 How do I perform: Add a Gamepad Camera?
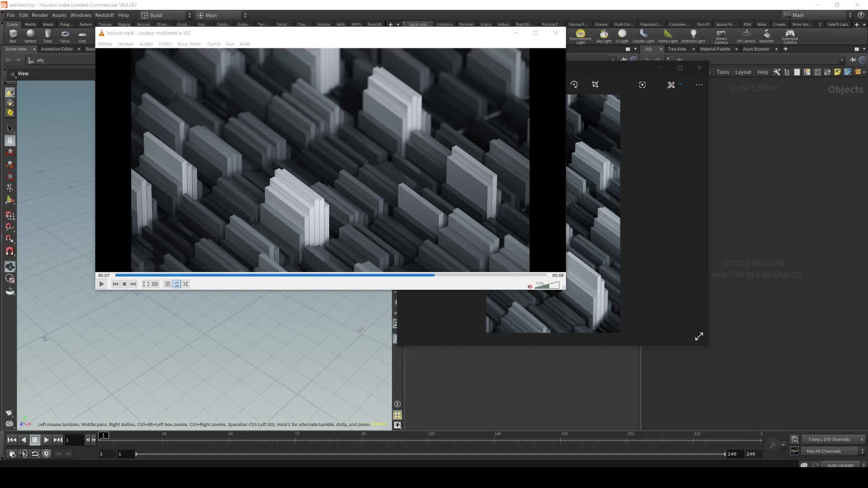pyautogui.click(x=789, y=35)
